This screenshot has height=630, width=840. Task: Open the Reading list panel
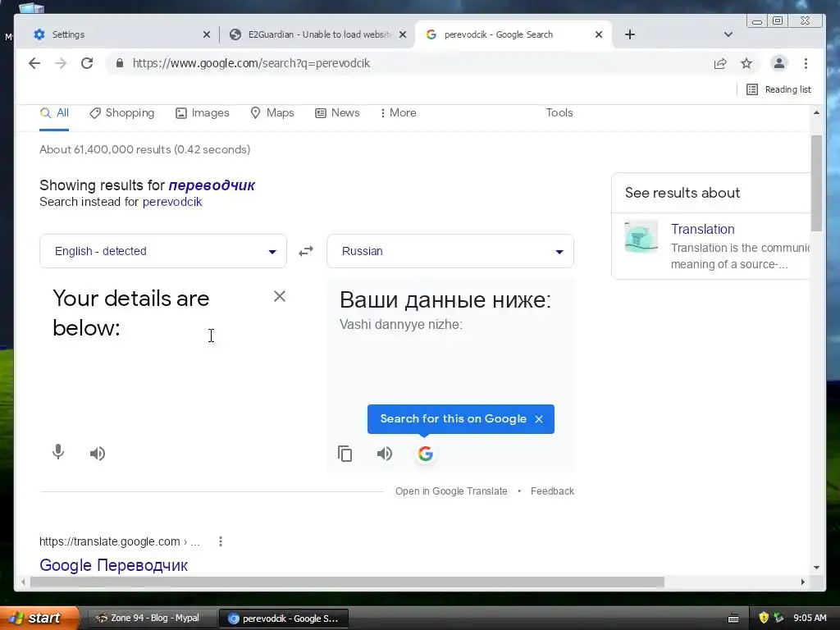pyautogui.click(x=779, y=89)
